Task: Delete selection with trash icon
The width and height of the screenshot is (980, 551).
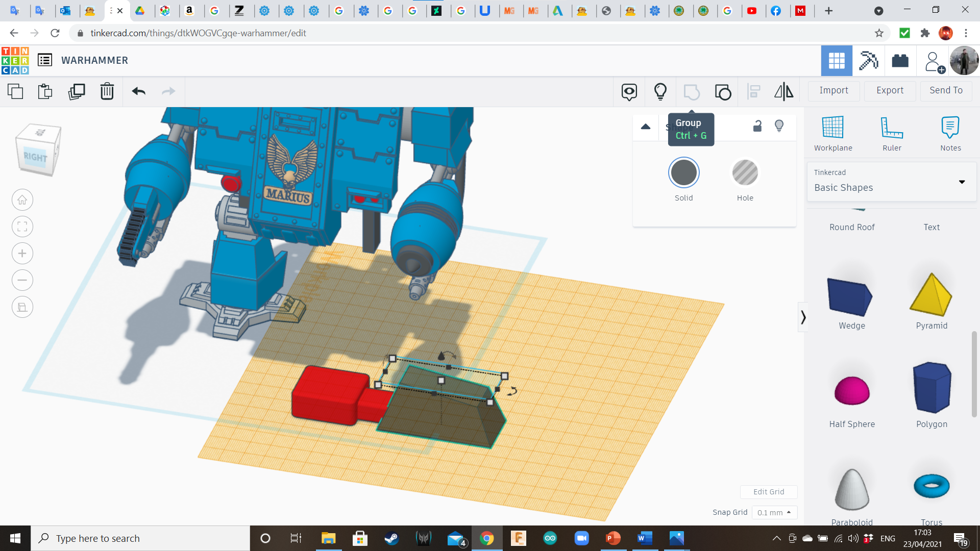Action: pyautogui.click(x=107, y=91)
